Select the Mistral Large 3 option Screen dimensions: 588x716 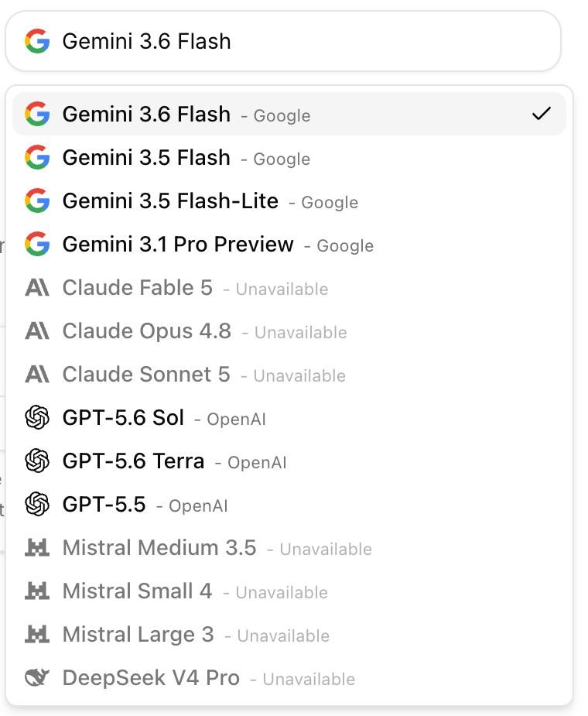[x=289, y=634]
